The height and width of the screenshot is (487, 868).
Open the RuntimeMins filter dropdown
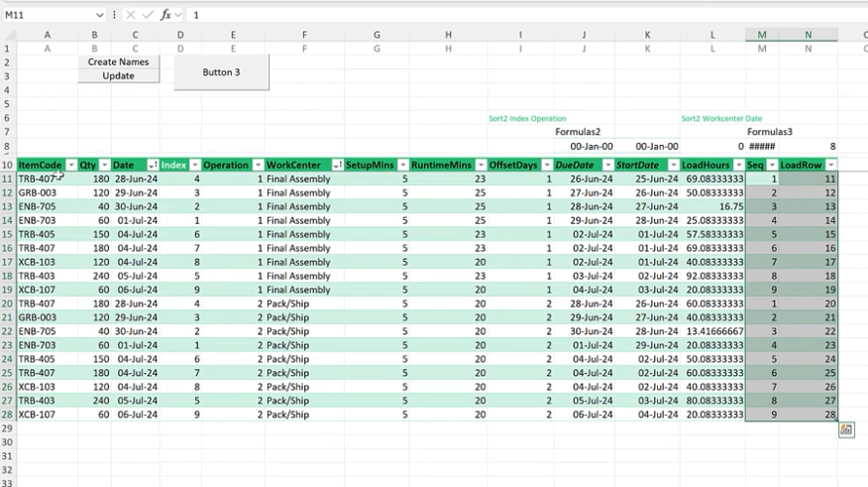pos(481,165)
